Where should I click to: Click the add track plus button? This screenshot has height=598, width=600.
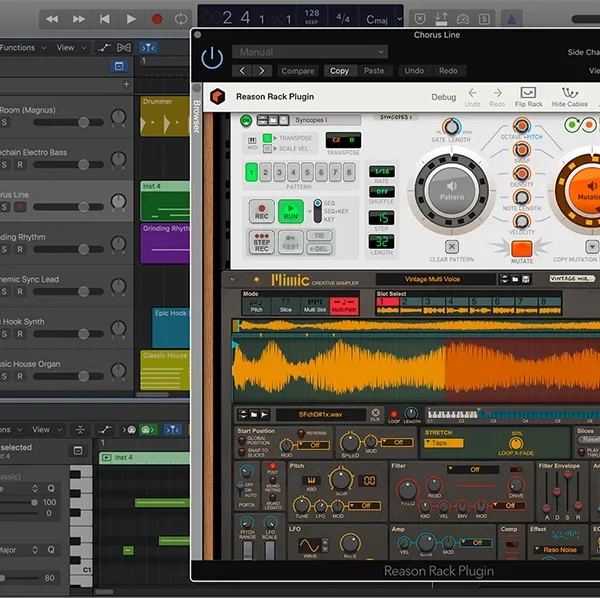126,84
